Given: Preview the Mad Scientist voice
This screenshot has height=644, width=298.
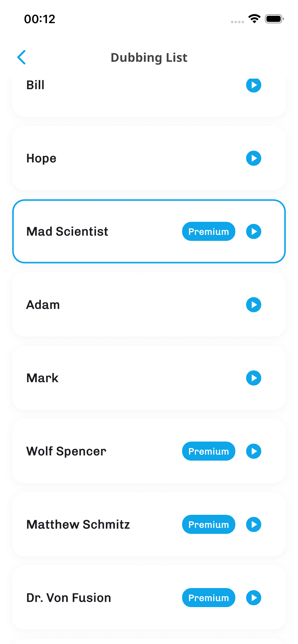Looking at the screenshot, I should (253, 231).
